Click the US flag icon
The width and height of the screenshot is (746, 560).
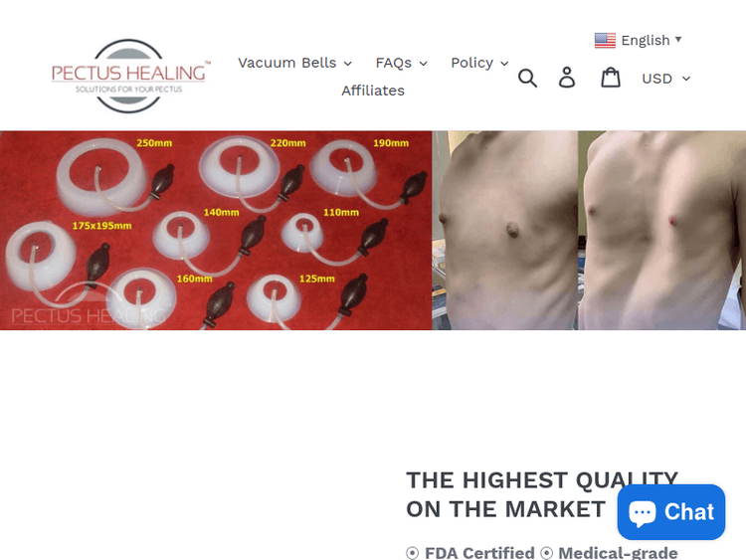pos(605,41)
